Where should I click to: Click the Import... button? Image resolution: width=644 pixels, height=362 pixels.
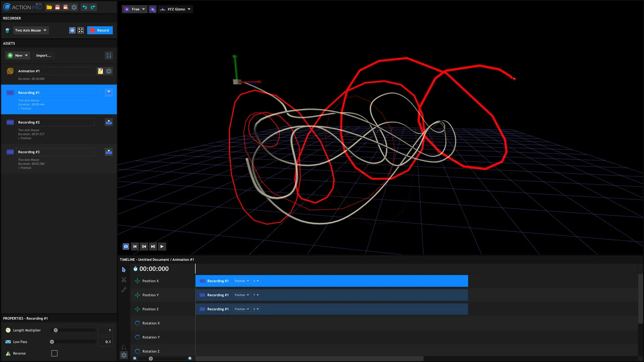pyautogui.click(x=44, y=56)
